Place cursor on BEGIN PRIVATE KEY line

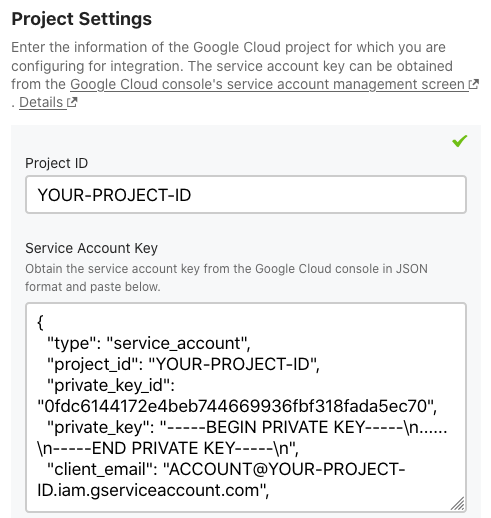(247, 427)
